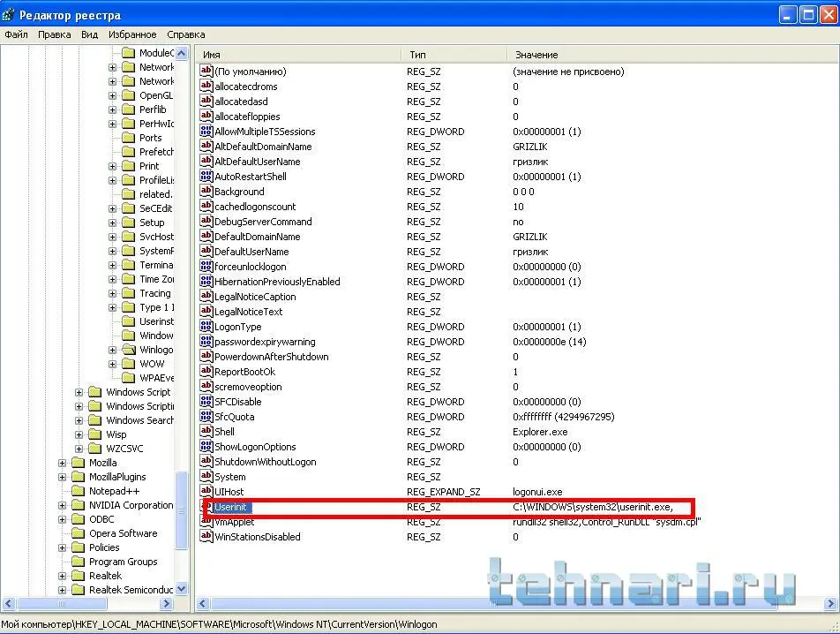
Task: Click the tree pane scroll right arrow
Action: click(x=166, y=603)
